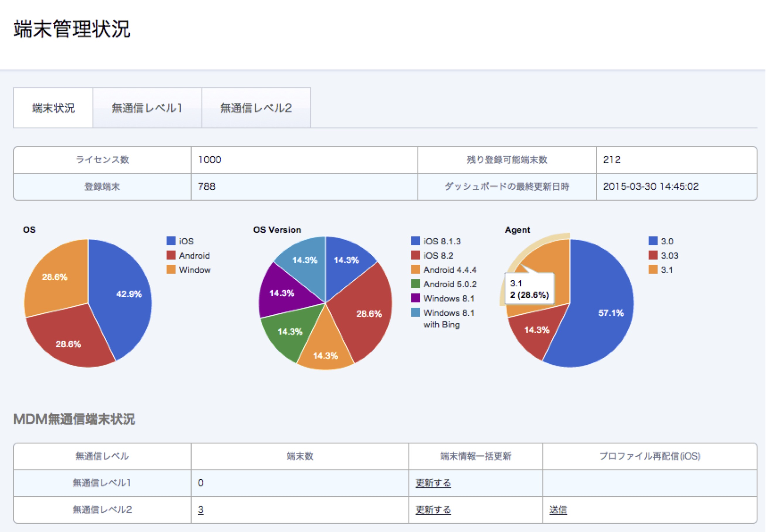Click the MDM無通信端末状況 section heading
The width and height of the screenshot is (766, 532).
tap(74, 419)
